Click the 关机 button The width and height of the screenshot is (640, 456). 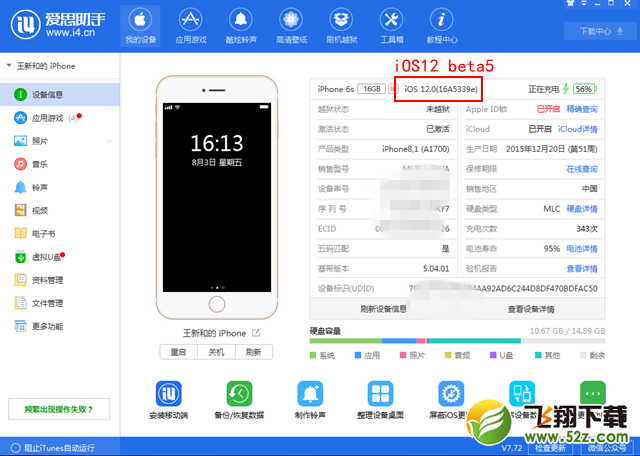[216, 352]
